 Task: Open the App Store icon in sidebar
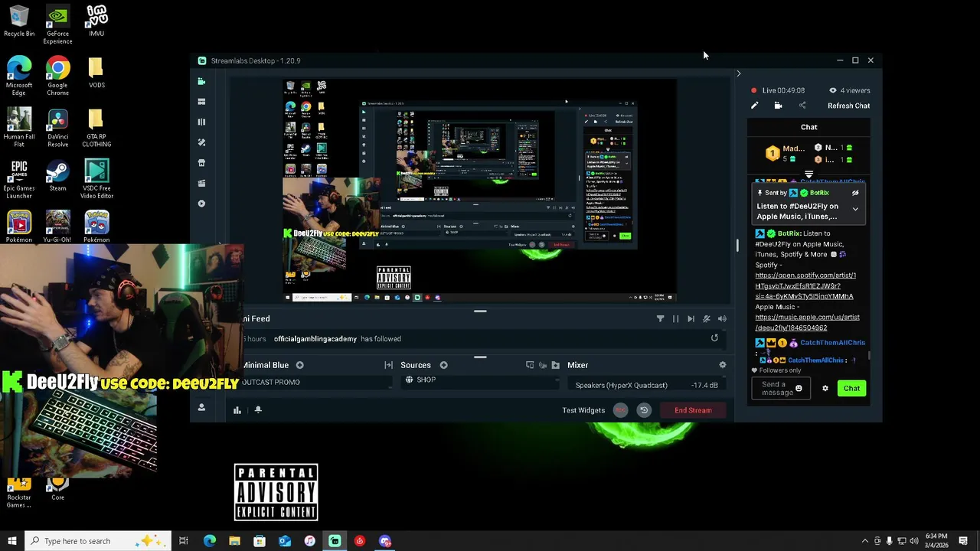(201, 163)
